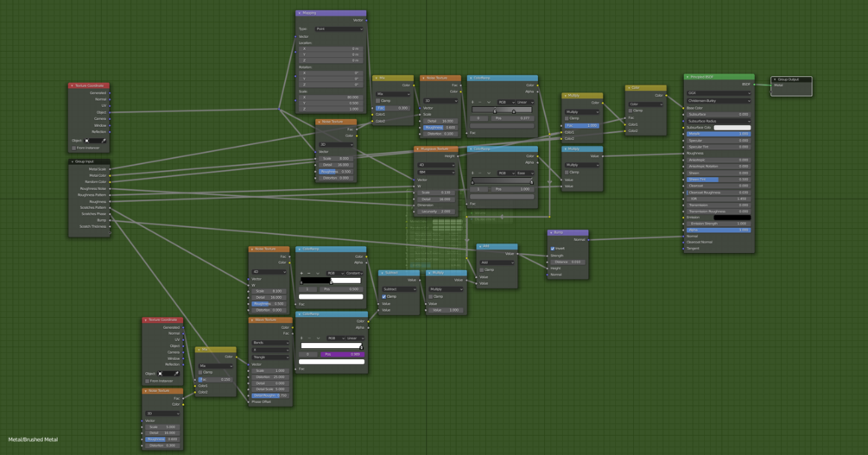Click the Pos 0.989 field in ColorRamp
This screenshot has height=455, width=868.
(343, 354)
